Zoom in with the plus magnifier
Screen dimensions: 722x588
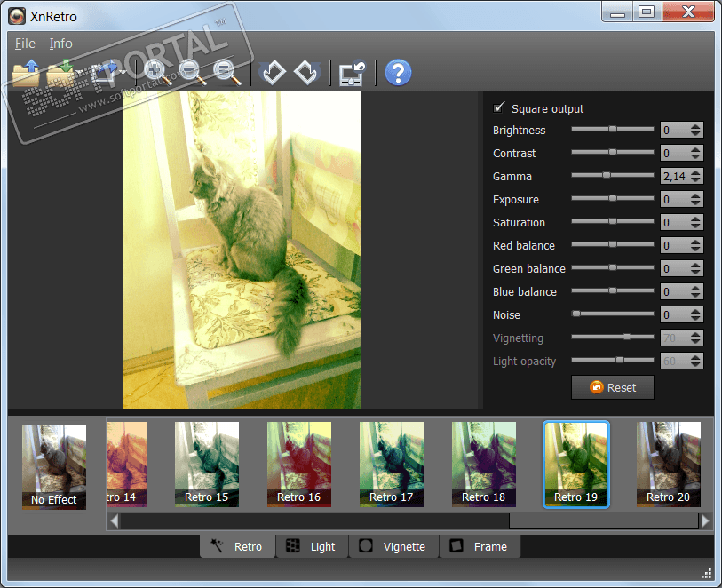click(x=157, y=73)
